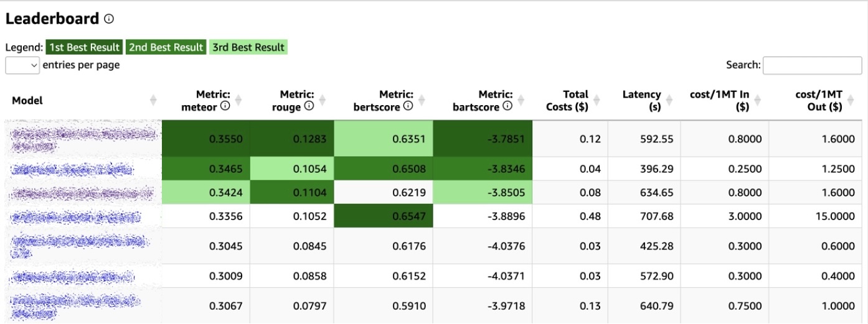Viewport: 868px width, 324px height.
Task: Open the entries per page dropdown
Action: pos(22,65)
